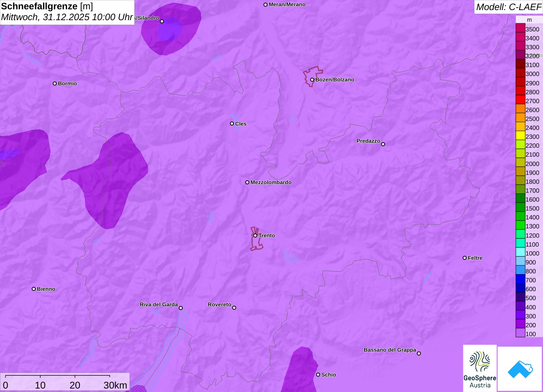Select the Schio city marker dot
Screen dimensions: 543x392
pyautogui.click(x=318, y=375)
